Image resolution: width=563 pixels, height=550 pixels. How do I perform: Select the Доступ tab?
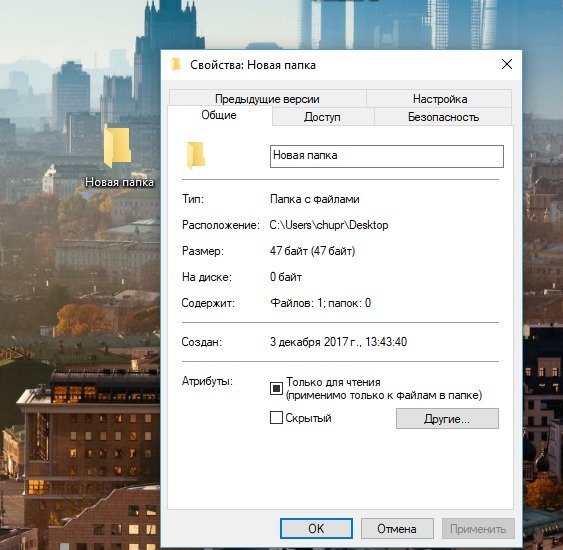click(x=322, y=117)
